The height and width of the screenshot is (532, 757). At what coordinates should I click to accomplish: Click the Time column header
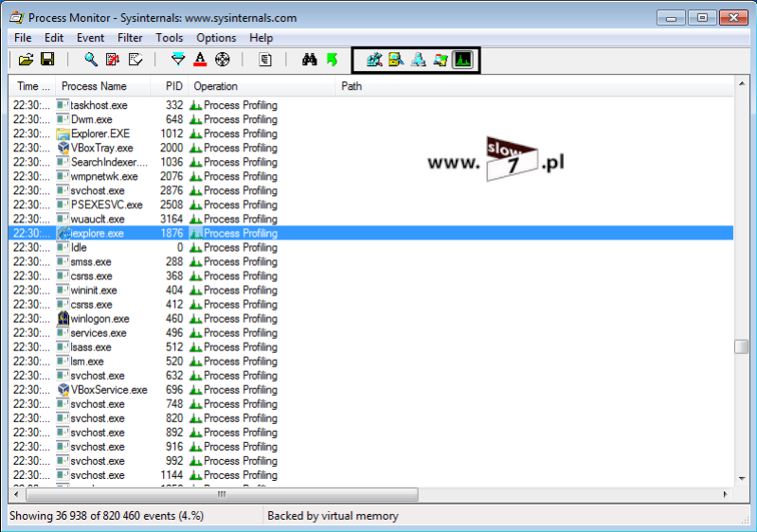pyautogui.click(x=32, y=86)
